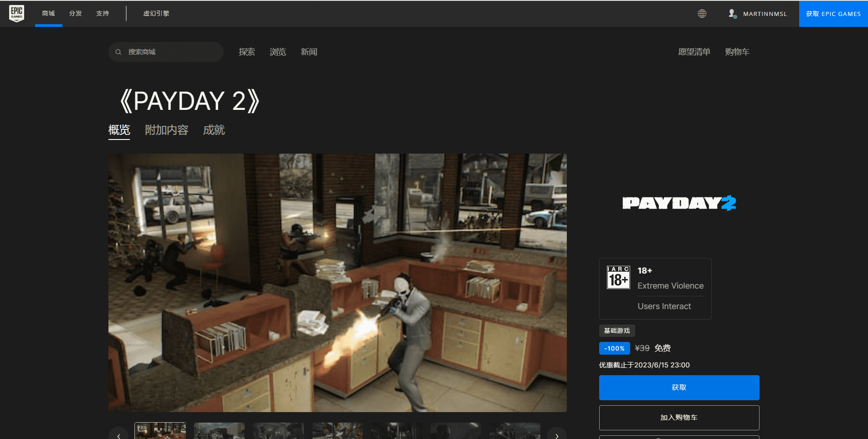Click the Extreme Violence rating text
The height and width of the screenshot is (439, 868).
[671, 286]
